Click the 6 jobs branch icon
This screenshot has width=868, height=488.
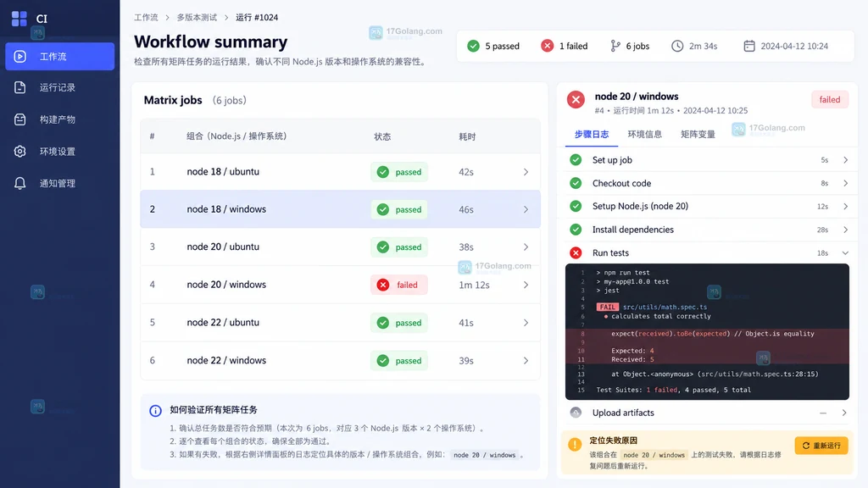(615, 46)
